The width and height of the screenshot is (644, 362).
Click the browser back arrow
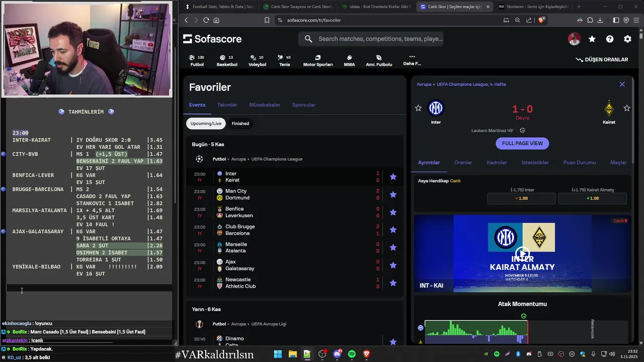186,20
